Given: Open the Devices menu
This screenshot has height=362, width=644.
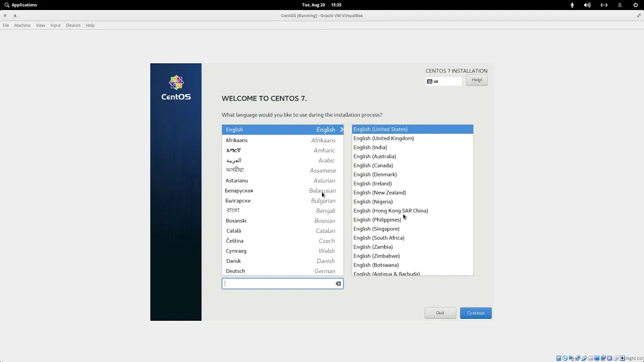Looking at the screenshot, I should [73, 25].
